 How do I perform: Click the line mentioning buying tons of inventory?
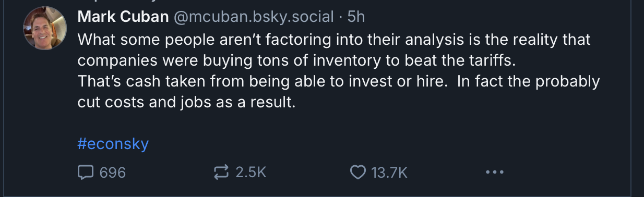tap(296, 60)
